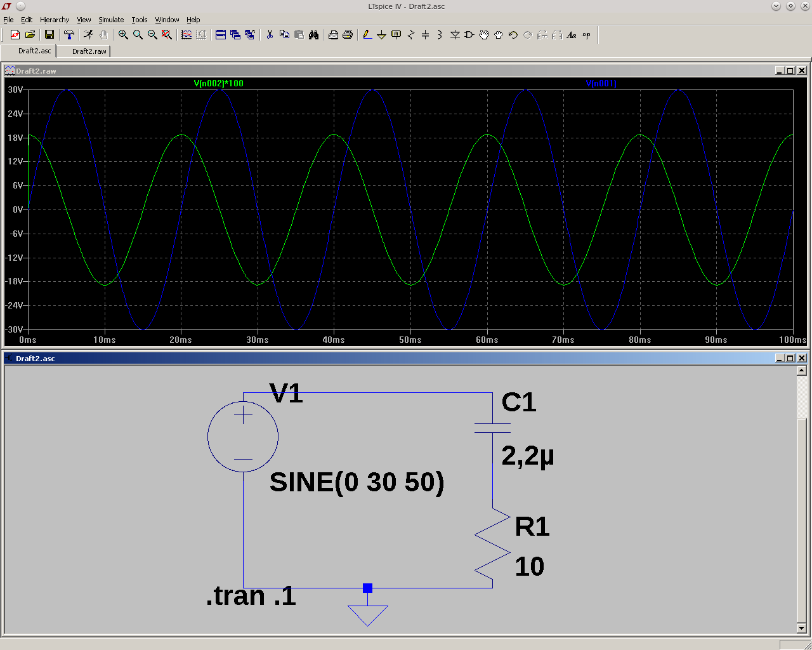Open the Simulate menu
This screenshot has height=650, width=812.
111,20
